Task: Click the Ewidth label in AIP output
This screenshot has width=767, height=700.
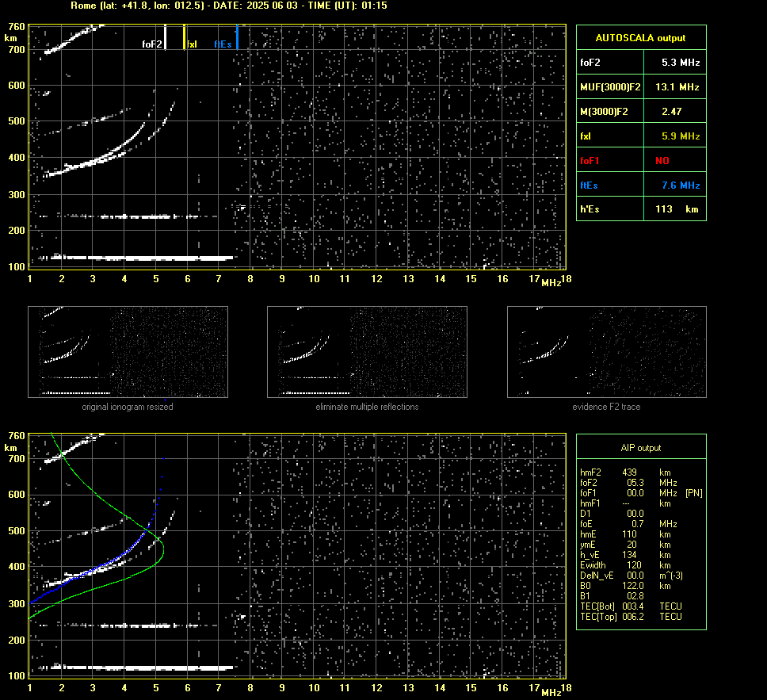Action: coord(593,565)
